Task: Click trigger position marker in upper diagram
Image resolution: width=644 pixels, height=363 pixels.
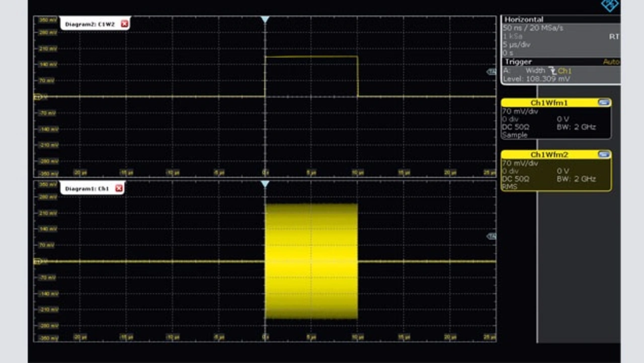Action: click(265, 20)
